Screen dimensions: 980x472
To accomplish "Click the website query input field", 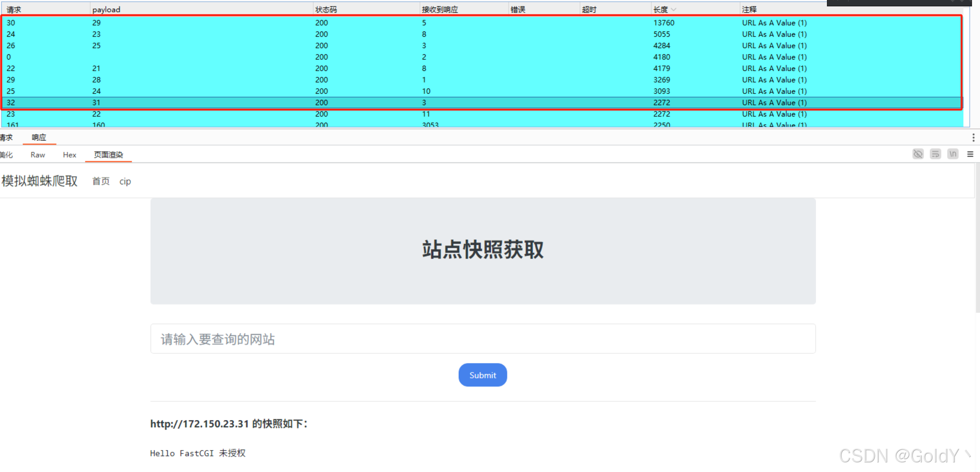I will (x=482, y=339).
